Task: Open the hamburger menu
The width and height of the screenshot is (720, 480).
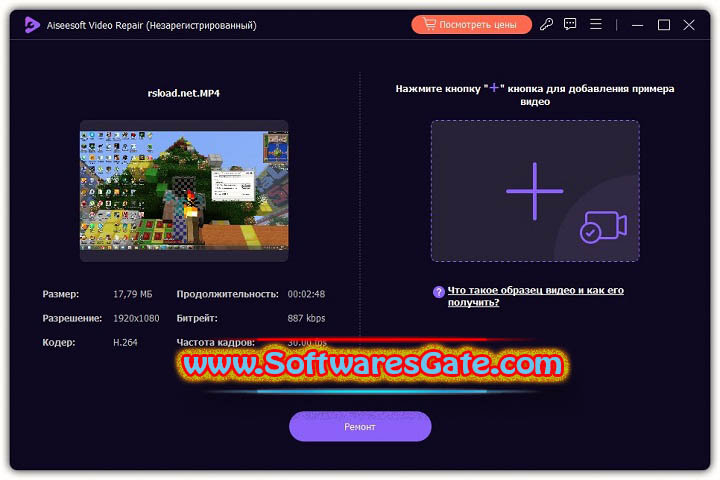Action: [596, 24]
